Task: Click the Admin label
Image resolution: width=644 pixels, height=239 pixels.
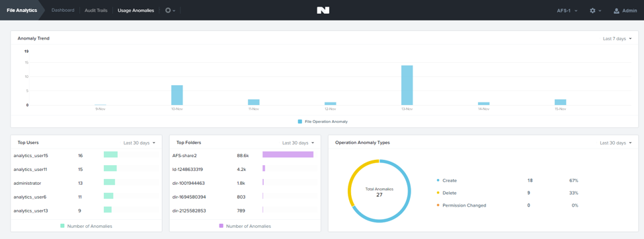Action: pos(629,11)
